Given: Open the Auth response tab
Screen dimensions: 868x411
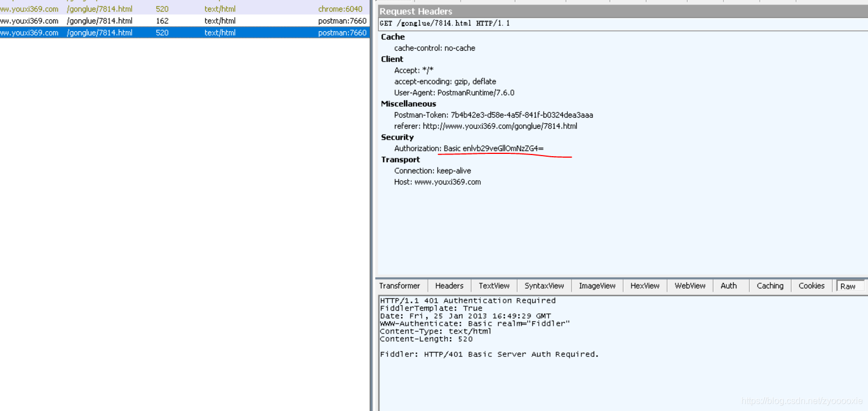Looking at the screenshot, I should pyautogui.click(x=729, y=286).
